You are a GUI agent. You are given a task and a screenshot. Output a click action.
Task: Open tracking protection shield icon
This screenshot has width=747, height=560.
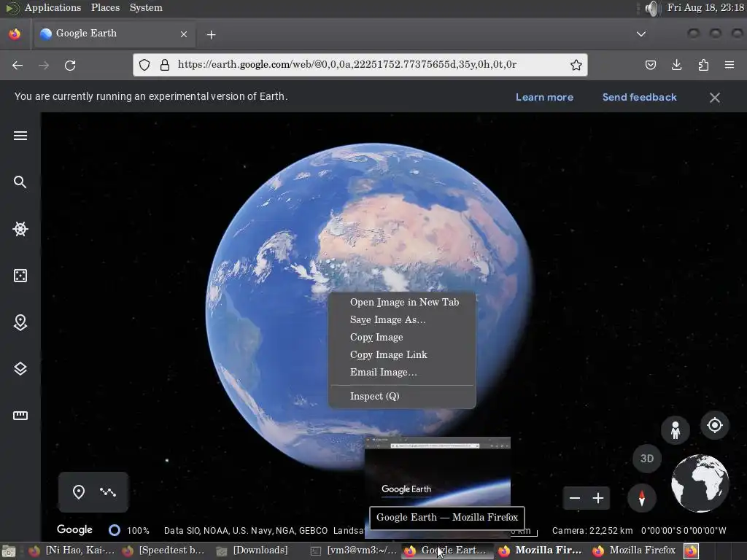coord(144,65)
